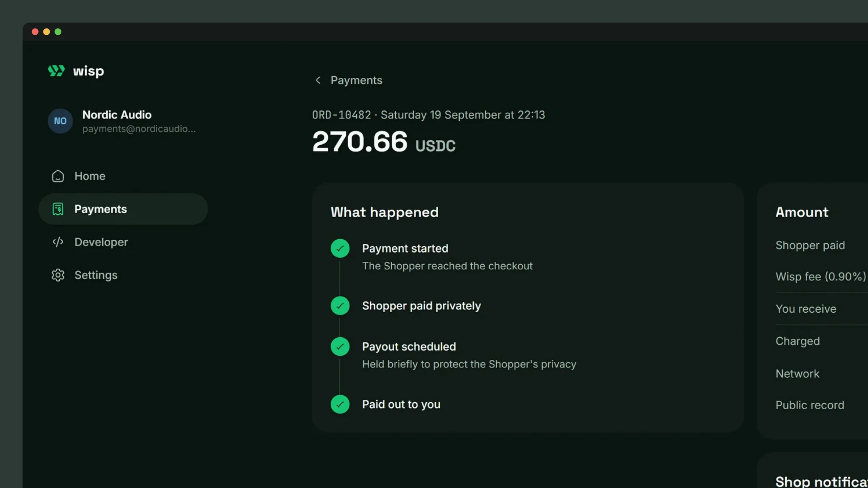The width and height of the screenshot is (868, 488).
Task: Go back via the Payments breadcrumb link
Action: tap(356, 80)
